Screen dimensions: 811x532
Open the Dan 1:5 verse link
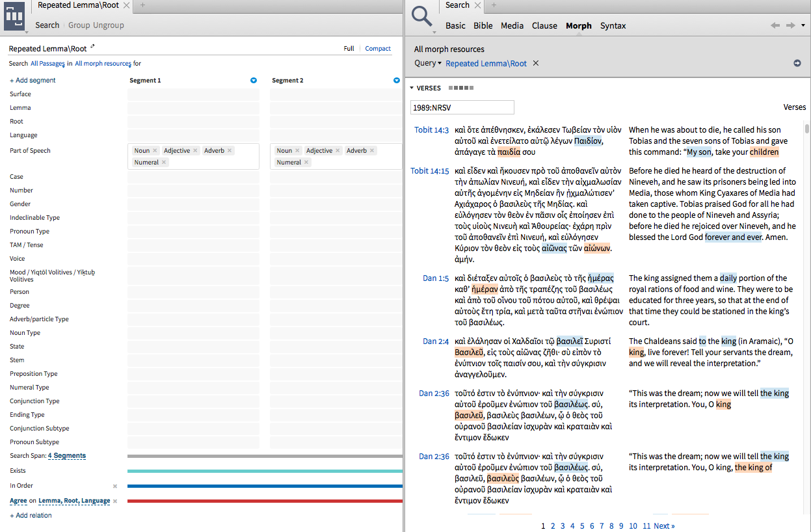(x=436, y=278)
